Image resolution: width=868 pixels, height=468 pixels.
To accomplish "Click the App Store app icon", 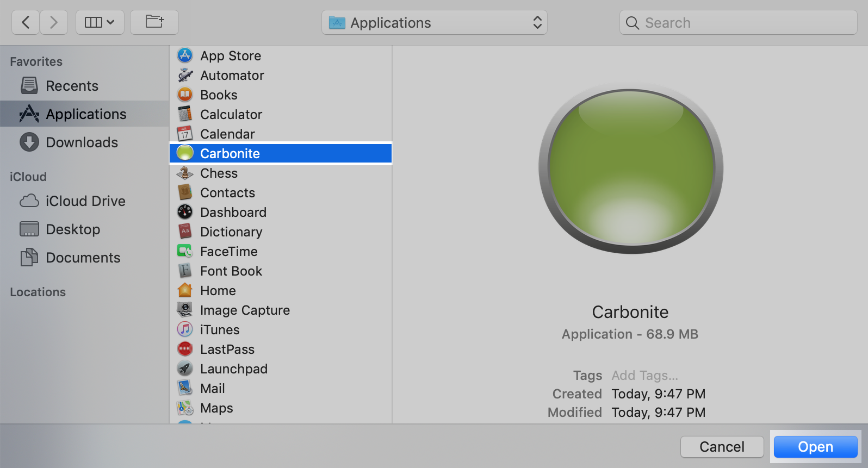I will [x=185, y=55].
